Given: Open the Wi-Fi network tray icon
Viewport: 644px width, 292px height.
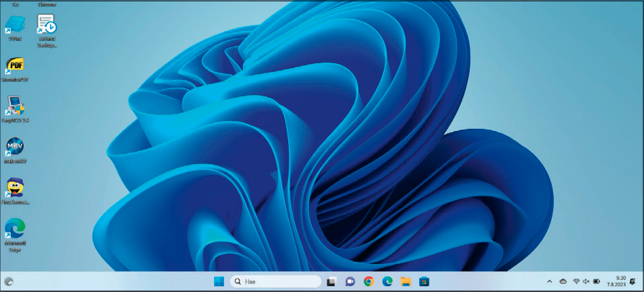Looking at the screenshot, I should point(576,281).
